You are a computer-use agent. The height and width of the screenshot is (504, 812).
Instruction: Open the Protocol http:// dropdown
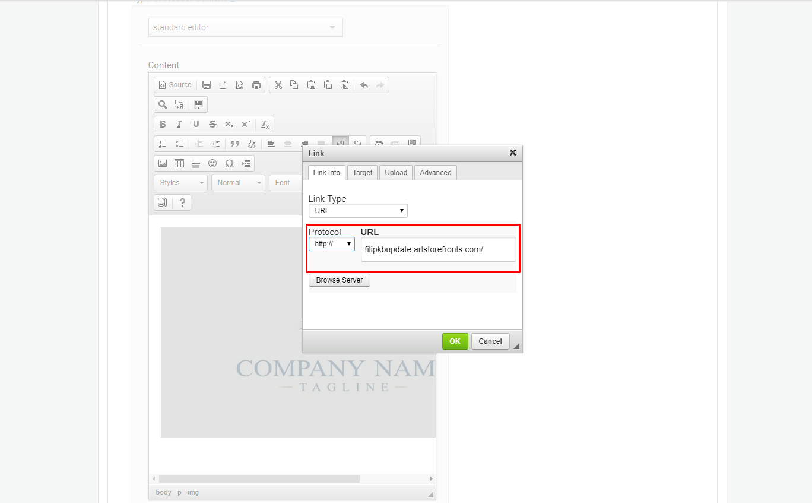pos(332,244)
